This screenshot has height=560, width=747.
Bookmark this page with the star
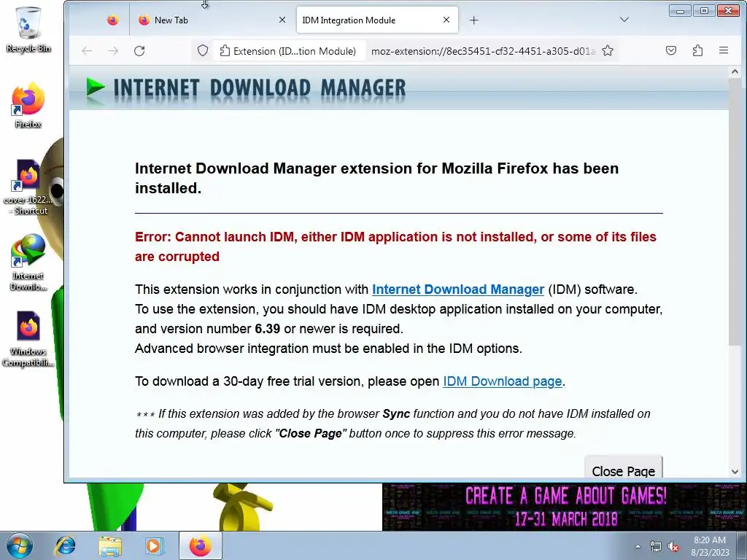tap(608, 50)
